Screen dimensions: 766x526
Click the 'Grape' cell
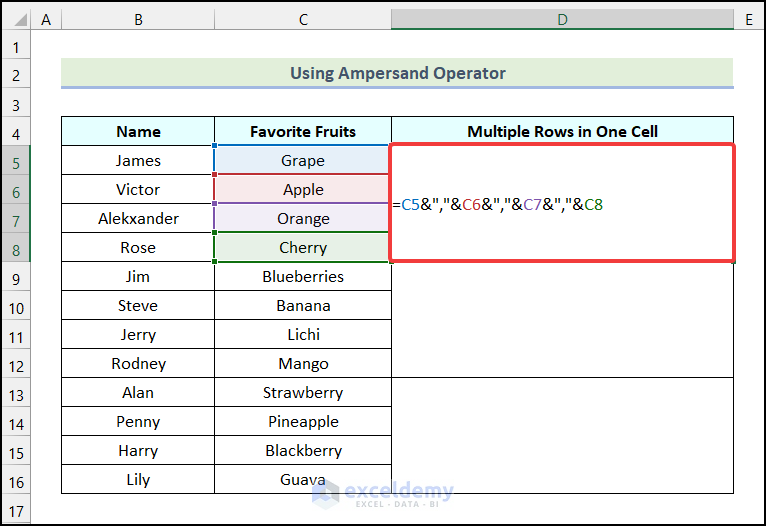coord(303,160)
